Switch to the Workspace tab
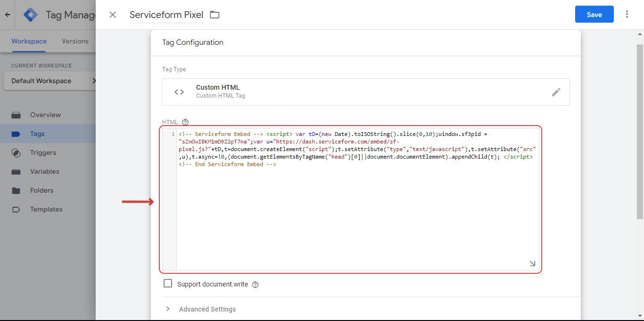 click(29, 41)
